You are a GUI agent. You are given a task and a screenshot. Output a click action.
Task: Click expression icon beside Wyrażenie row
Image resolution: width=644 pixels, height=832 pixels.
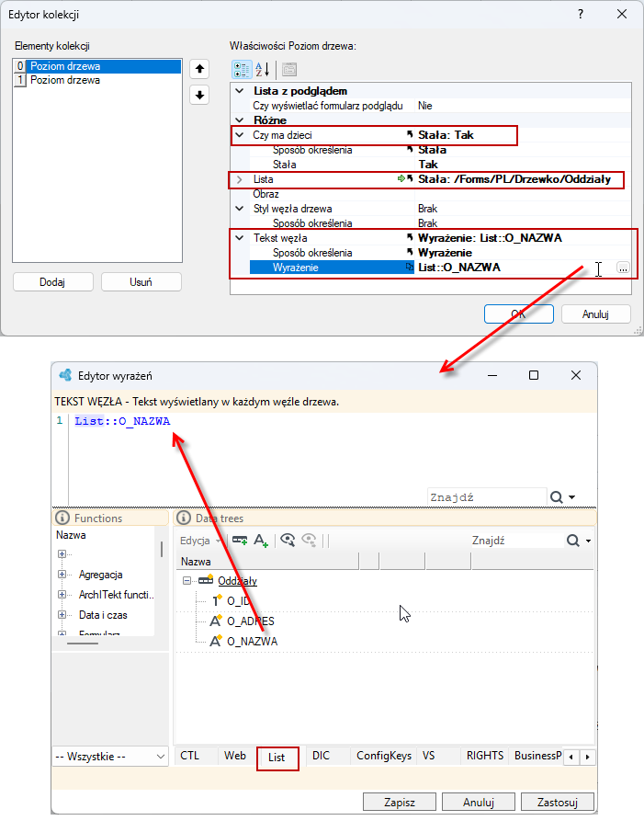[409, 267]
